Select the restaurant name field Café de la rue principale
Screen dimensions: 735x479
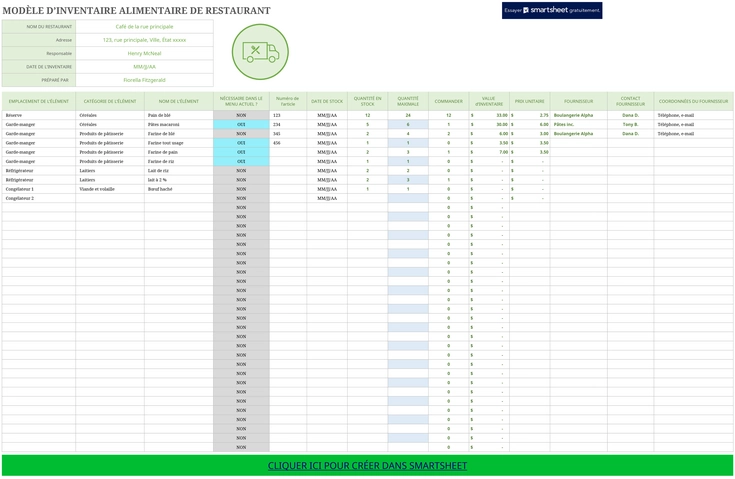click(144, 27)
